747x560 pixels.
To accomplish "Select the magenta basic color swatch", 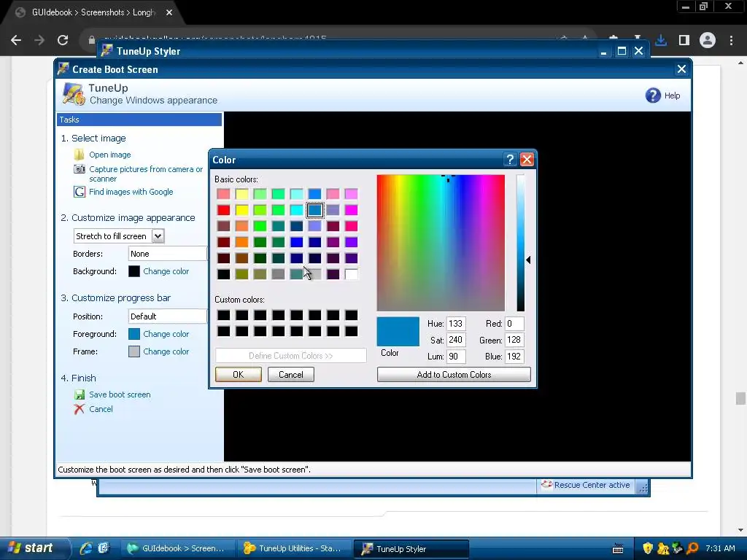I will click(x=351, y=210).
